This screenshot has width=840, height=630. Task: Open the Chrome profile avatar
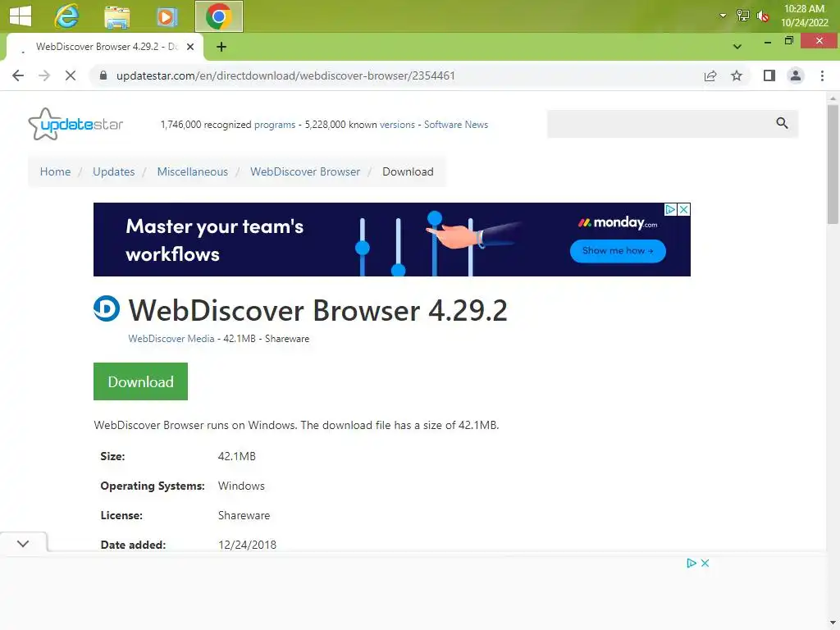pos(796,75)
